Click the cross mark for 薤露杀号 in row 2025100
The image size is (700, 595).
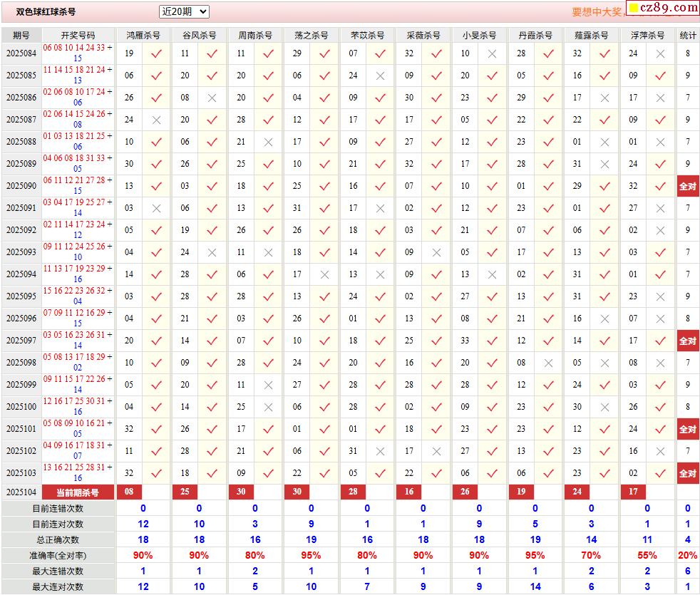[604, 407]
